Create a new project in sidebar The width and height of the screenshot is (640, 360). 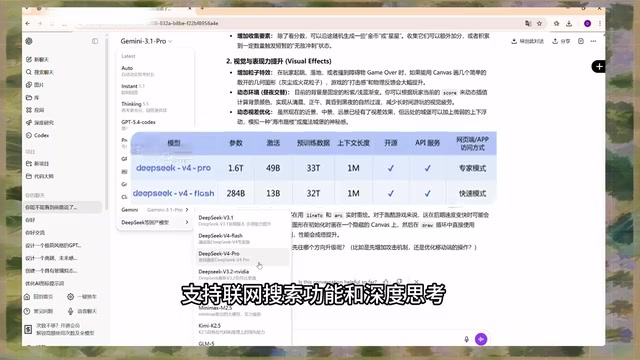pyautogui.click(x=38, y=164)
